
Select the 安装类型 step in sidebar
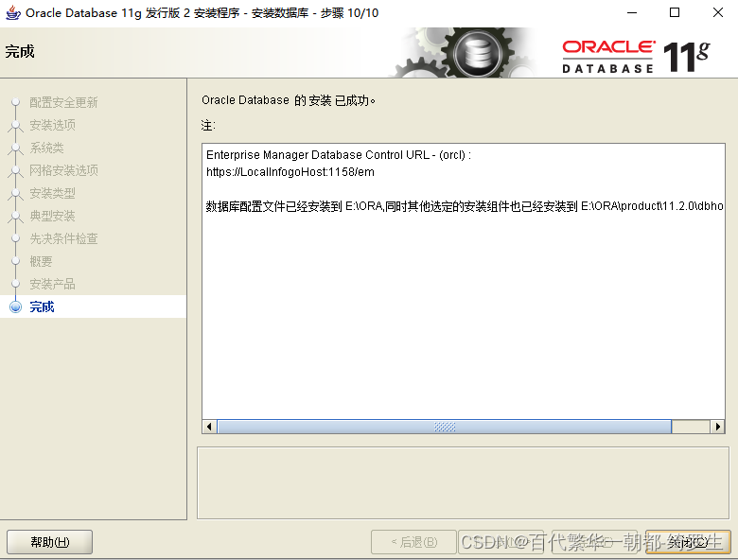coord(52,193)
